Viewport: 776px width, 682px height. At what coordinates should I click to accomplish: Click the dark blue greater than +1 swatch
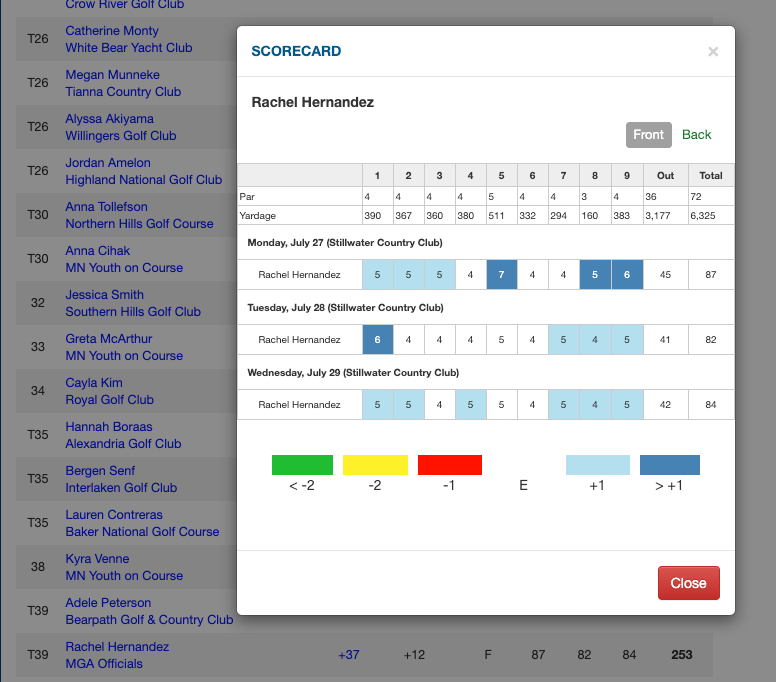pyautogui.click(x=670, y=465)
